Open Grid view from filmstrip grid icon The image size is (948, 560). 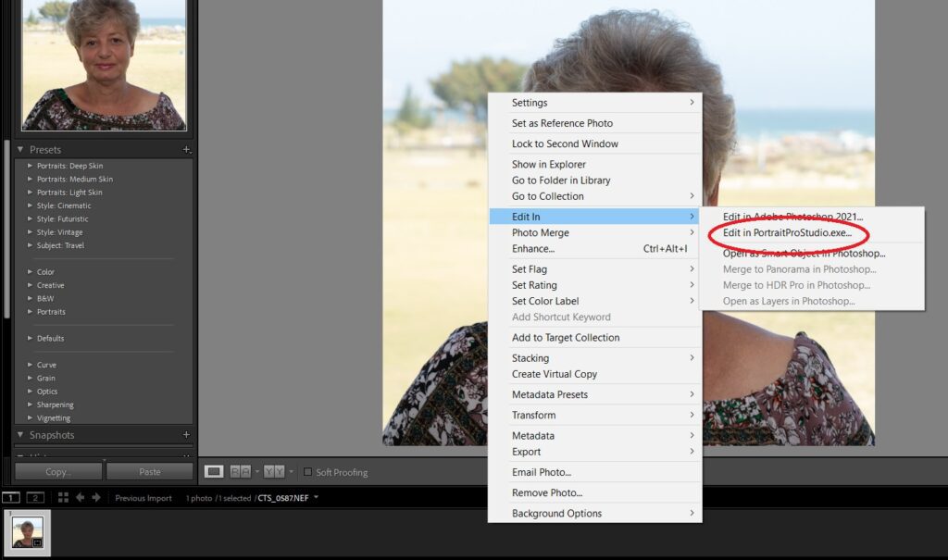(x=63, y=498)
